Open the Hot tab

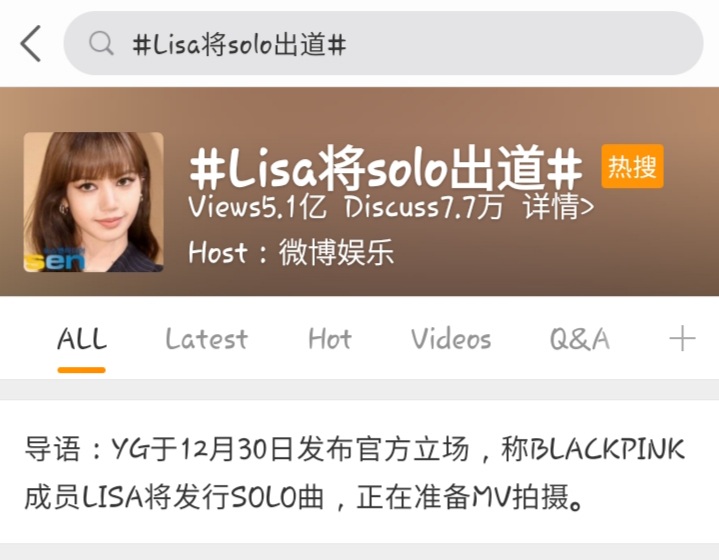(330, 339)
